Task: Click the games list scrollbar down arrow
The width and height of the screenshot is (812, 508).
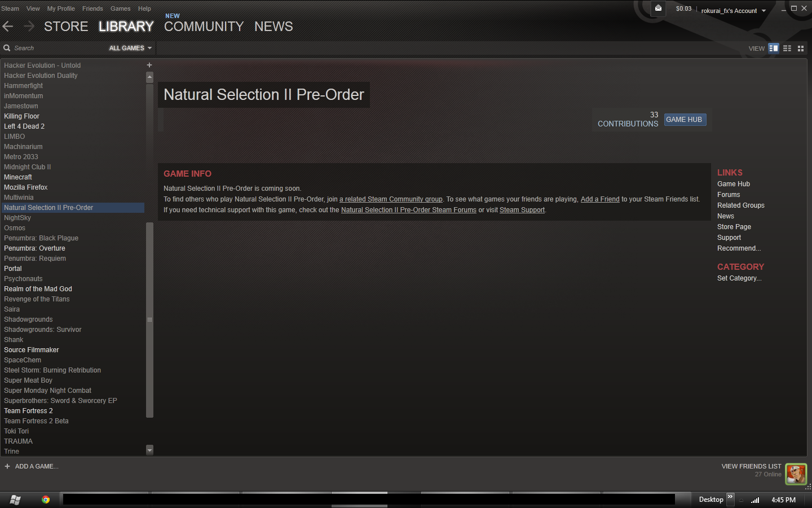Action: coord(149,450)
